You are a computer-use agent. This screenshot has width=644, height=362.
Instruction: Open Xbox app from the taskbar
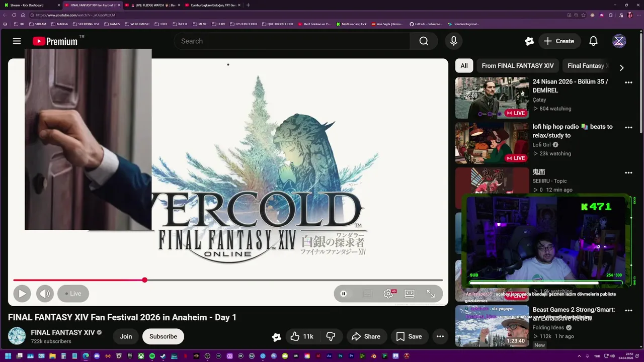tap(141, 356)
